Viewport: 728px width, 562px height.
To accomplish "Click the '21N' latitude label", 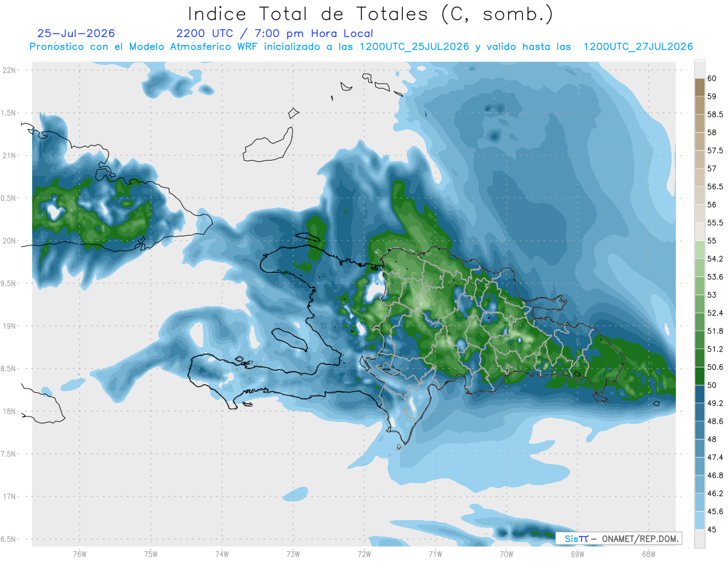I will coord(9,155).
